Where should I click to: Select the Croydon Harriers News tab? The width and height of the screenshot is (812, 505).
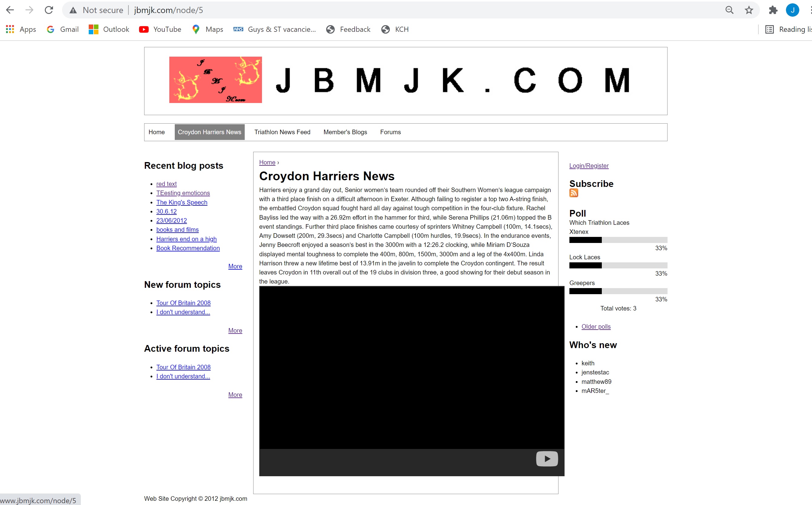click(x=209, y=132)
